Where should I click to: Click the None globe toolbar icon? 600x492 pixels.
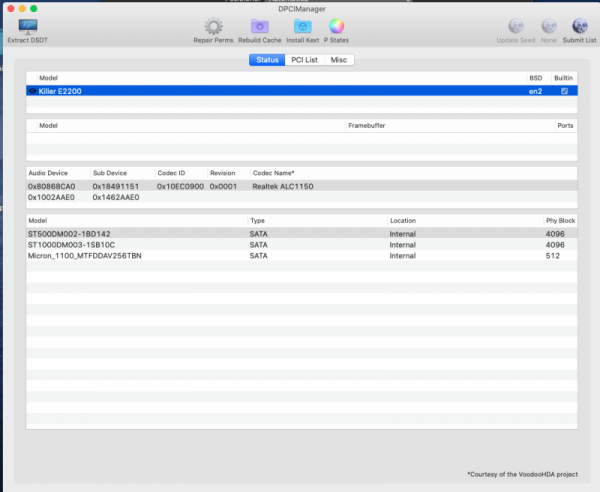[x=549, y=27]
